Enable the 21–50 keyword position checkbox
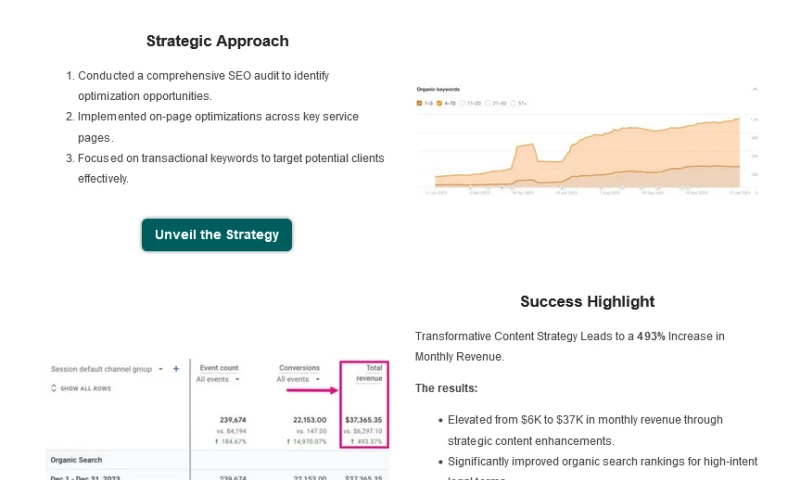Viewport: 800px width, 480px height. [489, 102]
